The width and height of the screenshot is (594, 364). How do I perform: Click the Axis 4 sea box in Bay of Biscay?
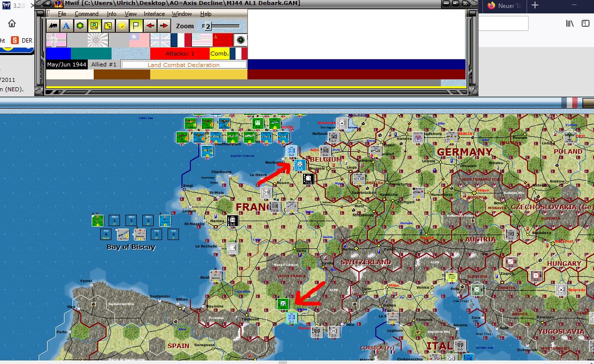tap(173, 234)
